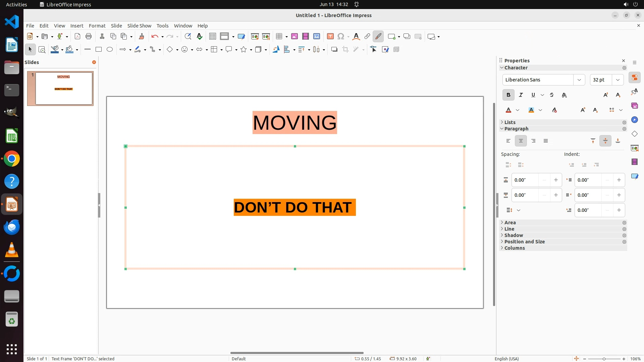Expand the Position and Size section

click(x=524, y=242)
